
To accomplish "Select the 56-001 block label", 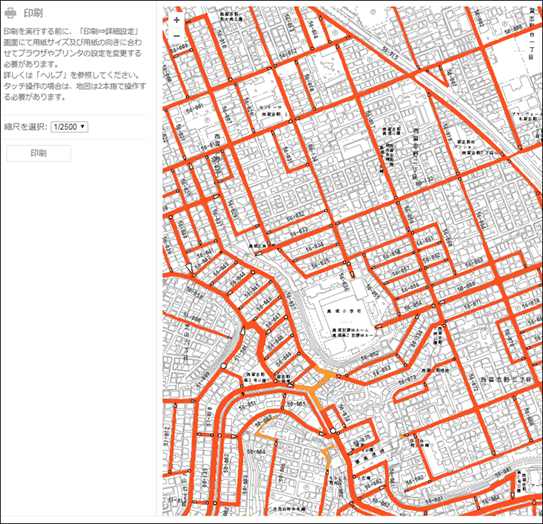I will tap(194, 109).
